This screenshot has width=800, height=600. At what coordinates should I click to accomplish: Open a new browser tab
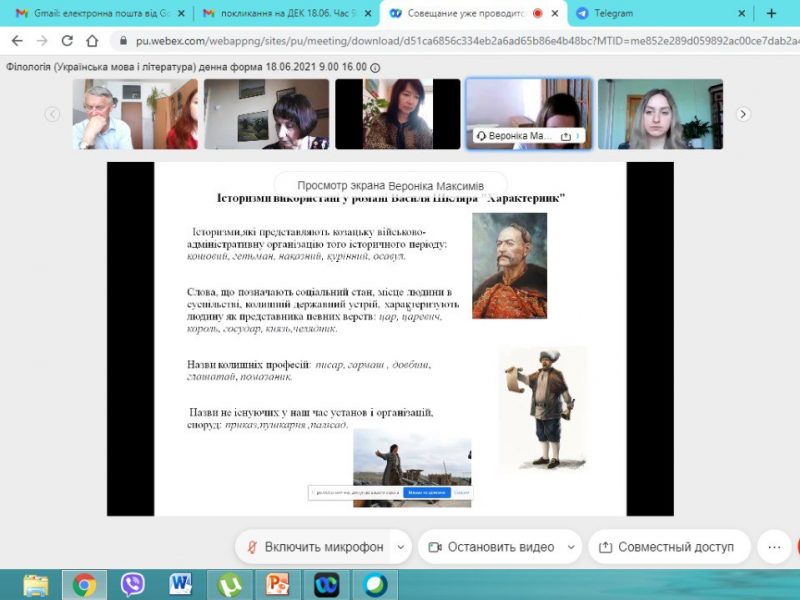tap(771, 14)
